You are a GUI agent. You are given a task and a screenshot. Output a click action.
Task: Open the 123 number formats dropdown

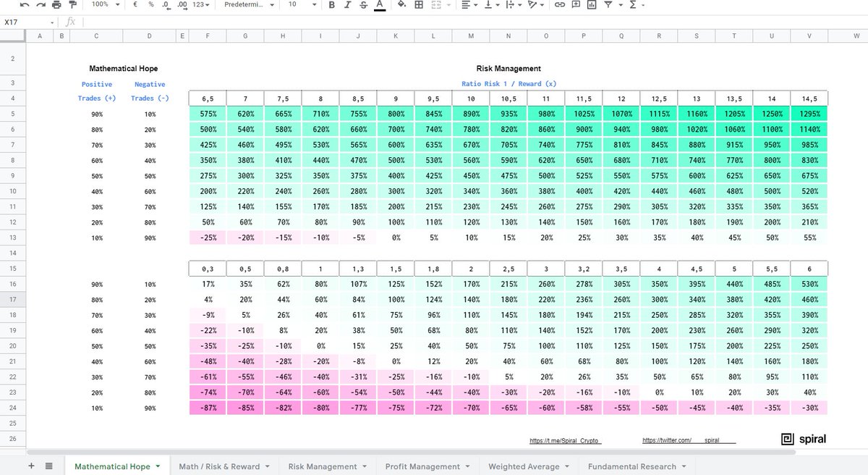pos(201,4)
